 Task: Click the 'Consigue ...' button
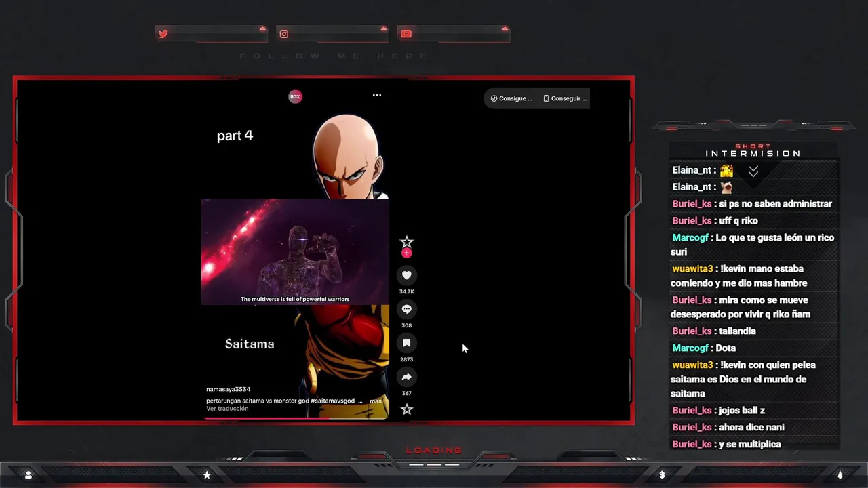511,98
